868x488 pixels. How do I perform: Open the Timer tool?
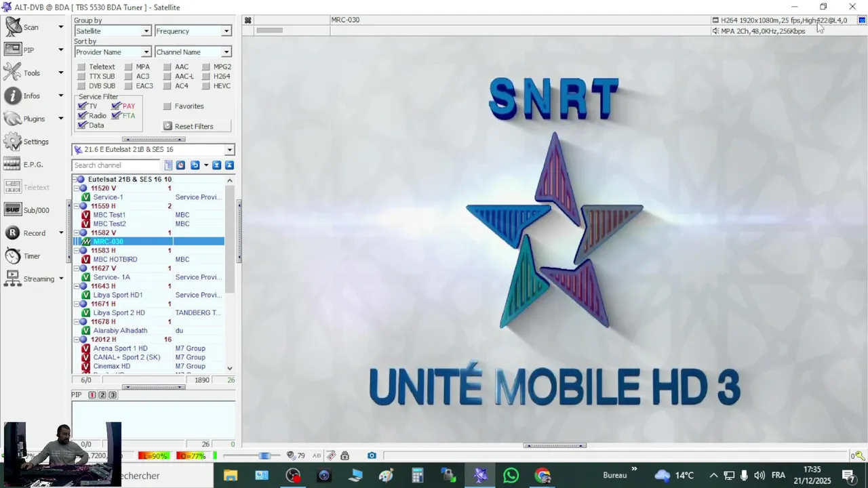click(23, 256)
